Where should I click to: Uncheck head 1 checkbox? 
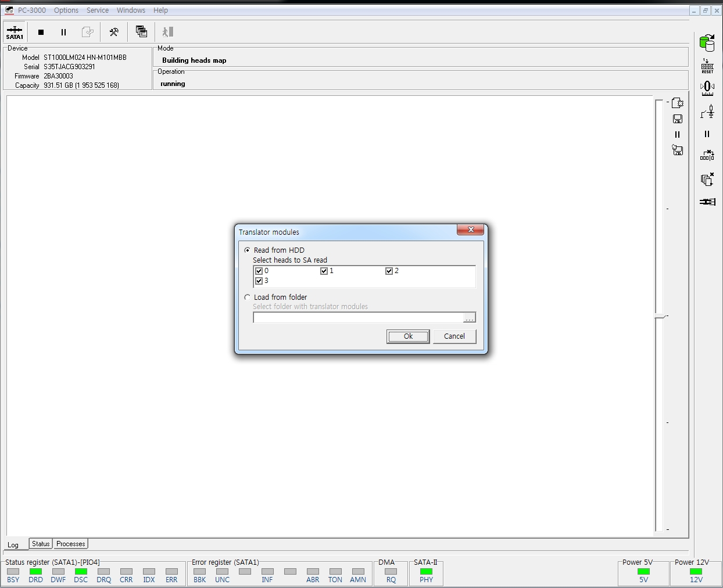324,271
